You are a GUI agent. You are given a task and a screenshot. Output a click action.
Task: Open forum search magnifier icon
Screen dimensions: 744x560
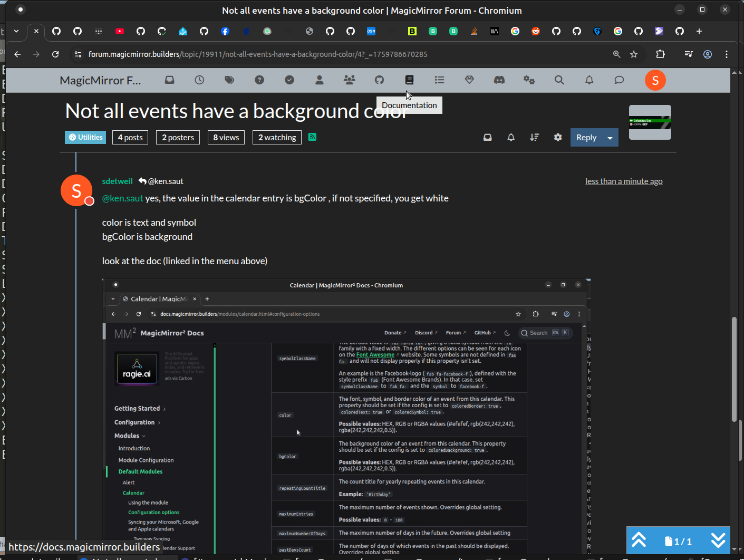559,80
